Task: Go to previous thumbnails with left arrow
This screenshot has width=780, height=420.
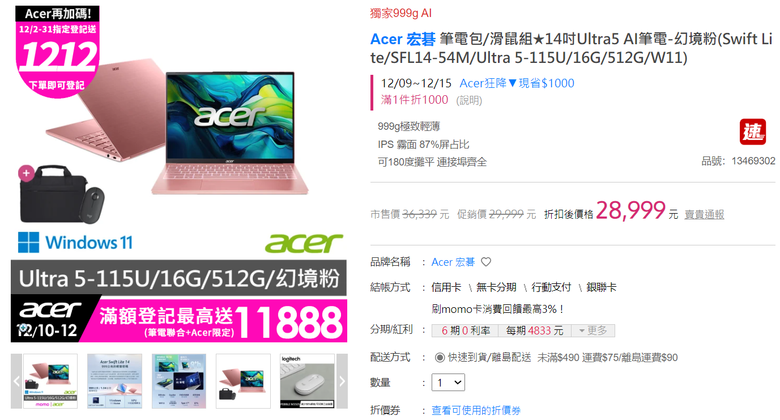Action: (x=16, y=381)
